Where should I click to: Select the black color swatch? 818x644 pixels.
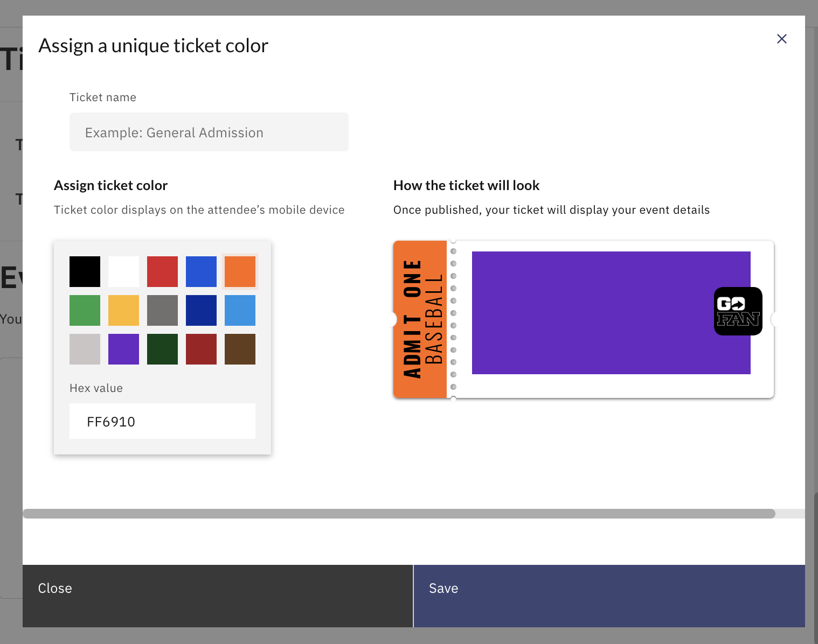coord(85,271)
